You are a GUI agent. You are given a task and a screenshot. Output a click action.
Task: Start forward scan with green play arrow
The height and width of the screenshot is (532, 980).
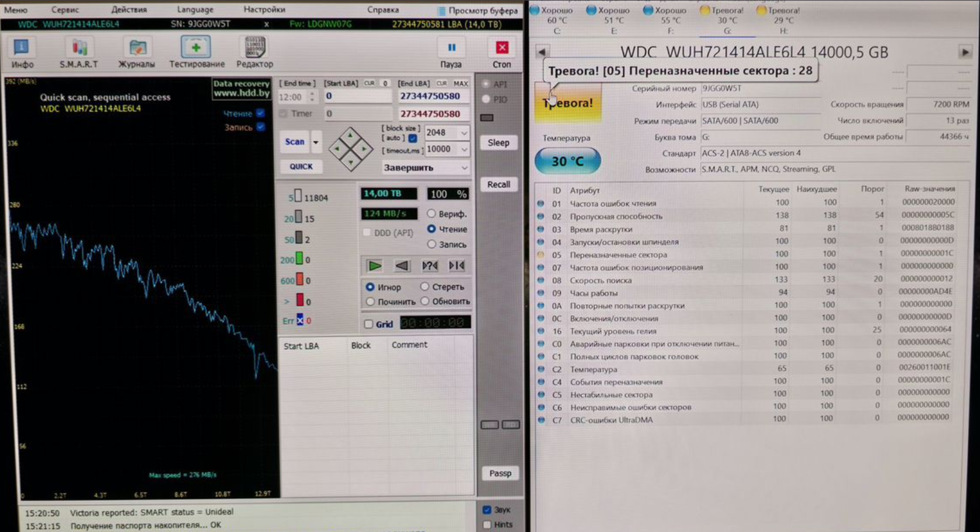(374, 266)
